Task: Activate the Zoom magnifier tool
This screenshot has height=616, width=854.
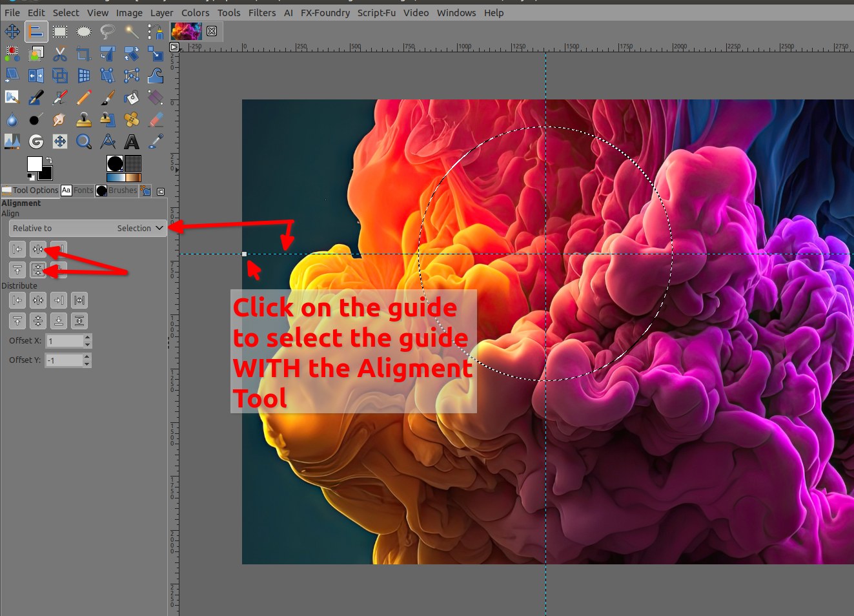Action: point(84,141)
